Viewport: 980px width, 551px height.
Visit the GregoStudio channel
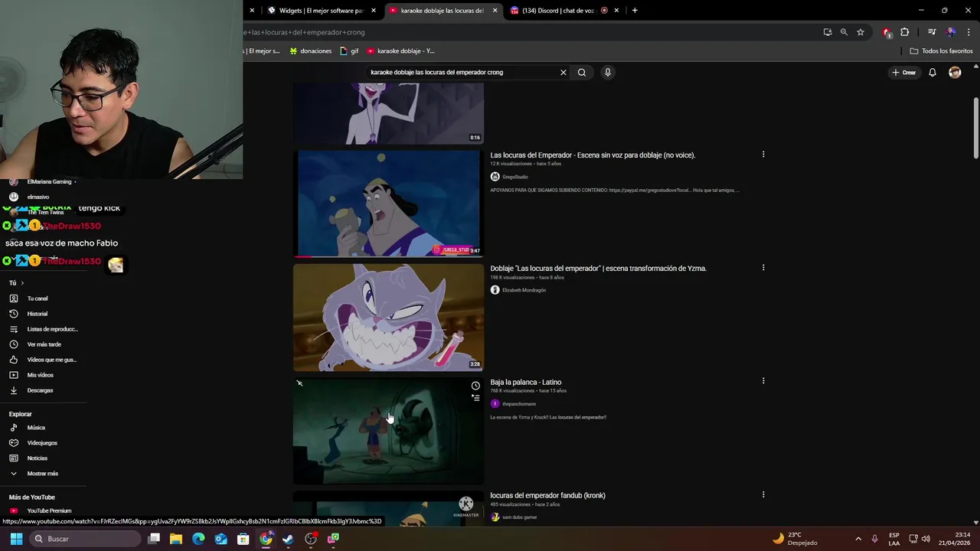coord(514,177)
